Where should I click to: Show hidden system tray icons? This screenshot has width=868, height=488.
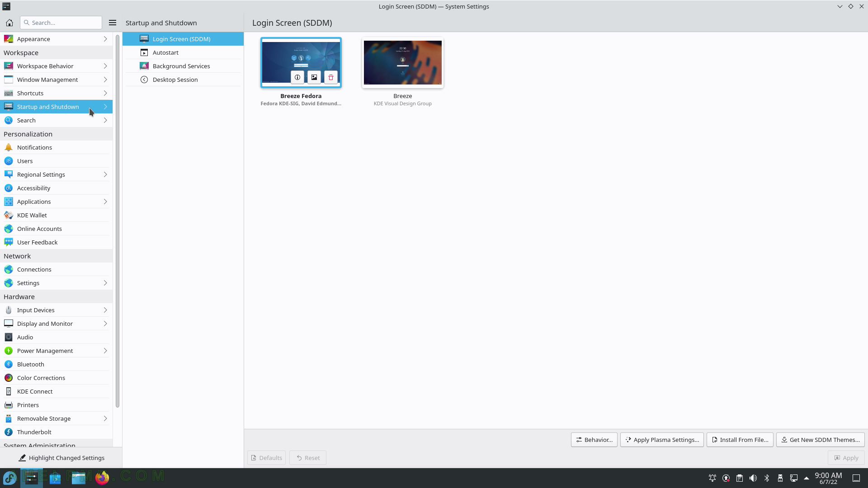(807, 478)
